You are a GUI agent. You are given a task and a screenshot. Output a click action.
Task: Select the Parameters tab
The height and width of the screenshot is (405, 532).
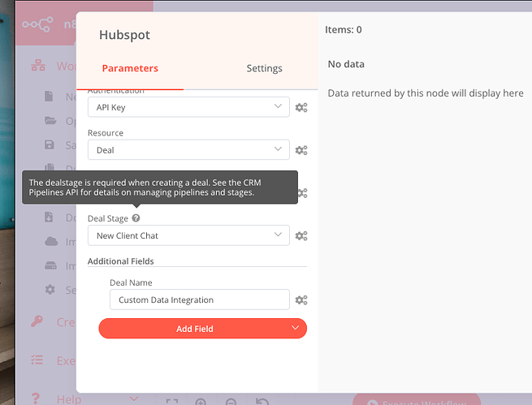(x=130, y=68)
